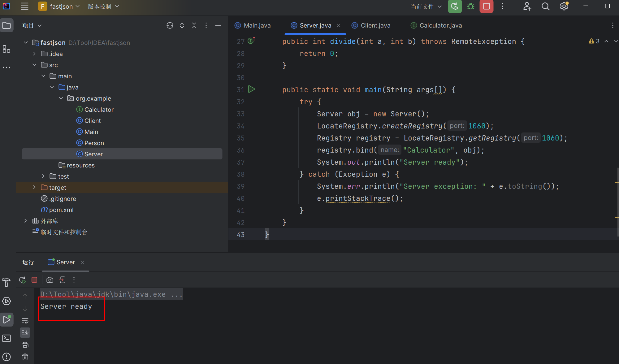Rerun Server from run panel toolbar

[22, 280]
